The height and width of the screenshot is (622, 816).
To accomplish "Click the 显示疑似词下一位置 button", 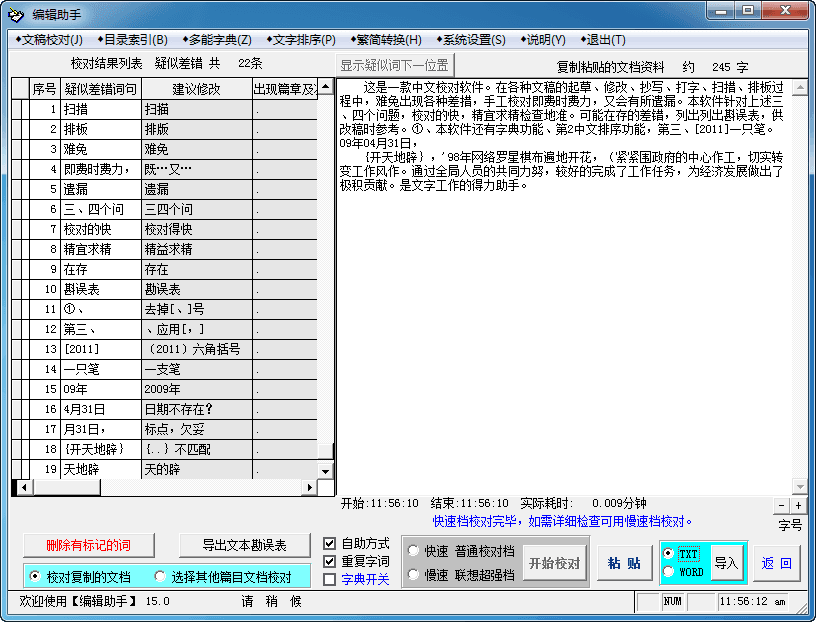I will pyautogui.click(x=394, y=65).
